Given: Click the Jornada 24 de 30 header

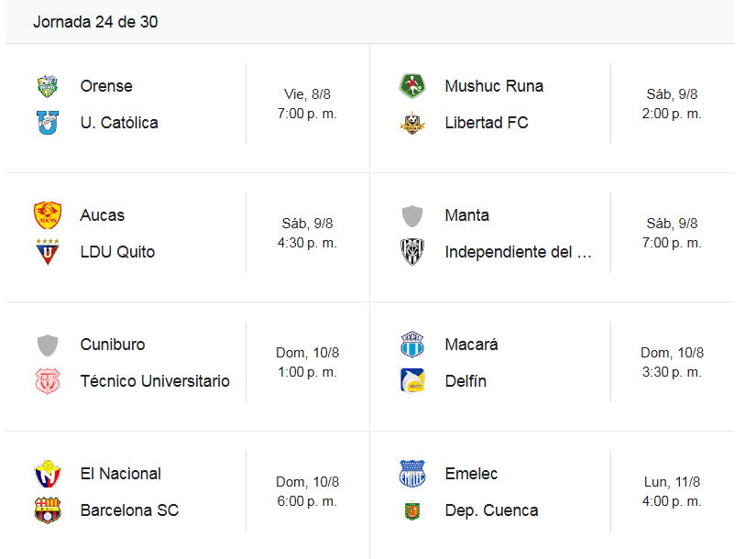Looking at the screenshot, I should coord(95,22).
